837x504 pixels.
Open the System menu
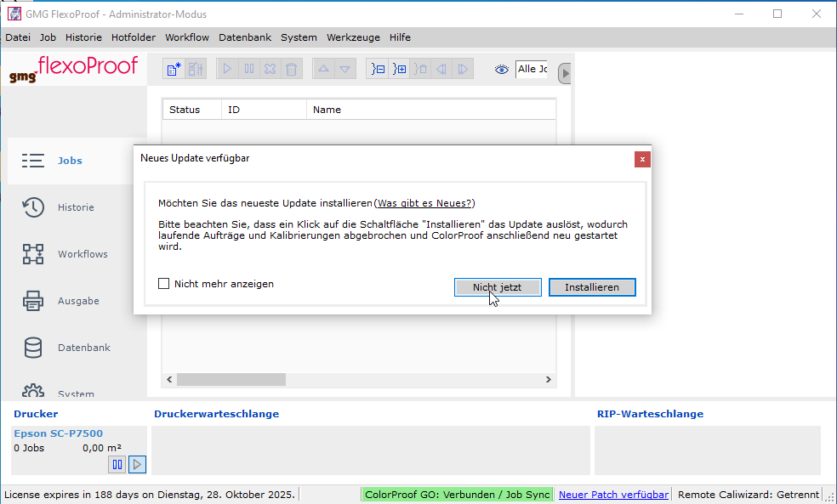click(x=299, y=37)
